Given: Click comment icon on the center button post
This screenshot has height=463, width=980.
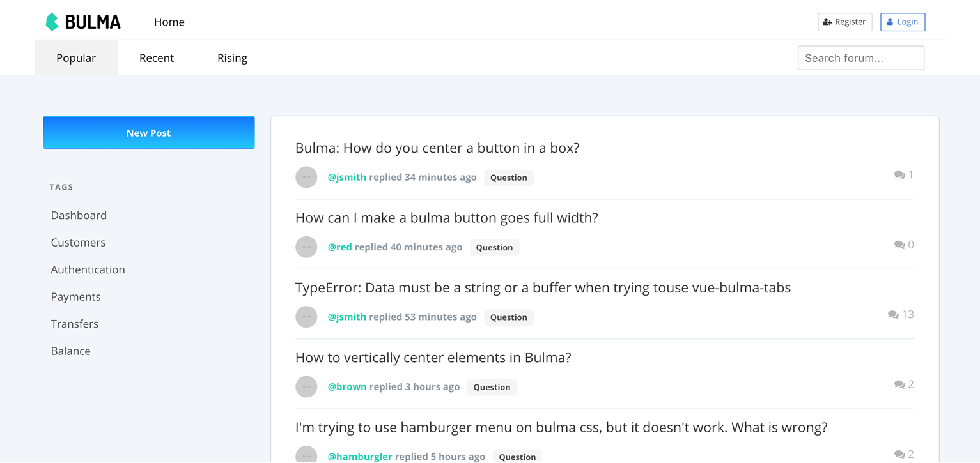Looking at the screenshot, I should [899, 175].
